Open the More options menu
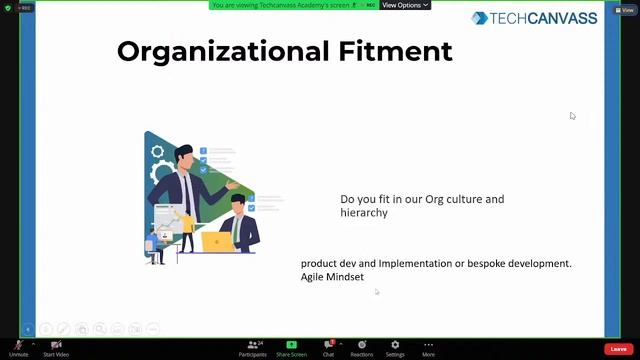Image resolution: width=640 pixels, height=360 pixels. pyautogui.click(x=428, y=349)
